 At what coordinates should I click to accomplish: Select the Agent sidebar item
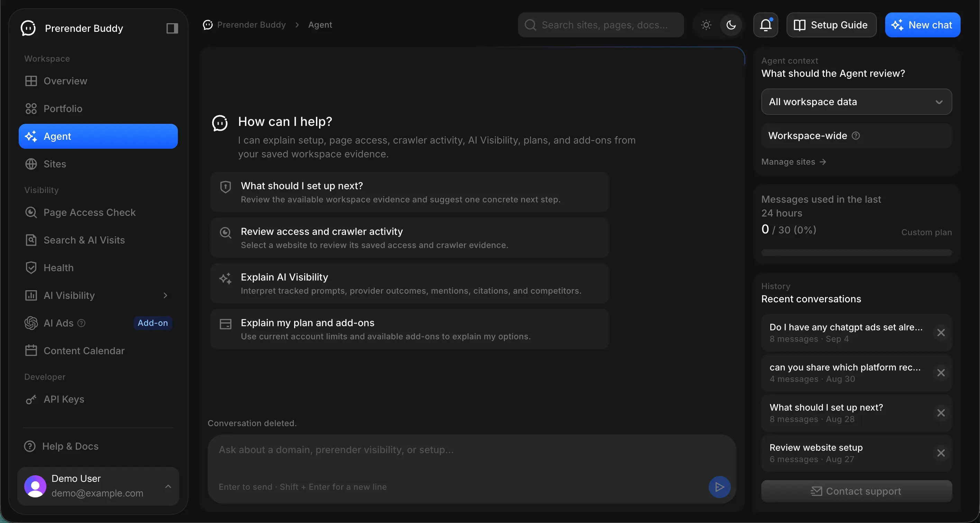[x=98, y=136]
